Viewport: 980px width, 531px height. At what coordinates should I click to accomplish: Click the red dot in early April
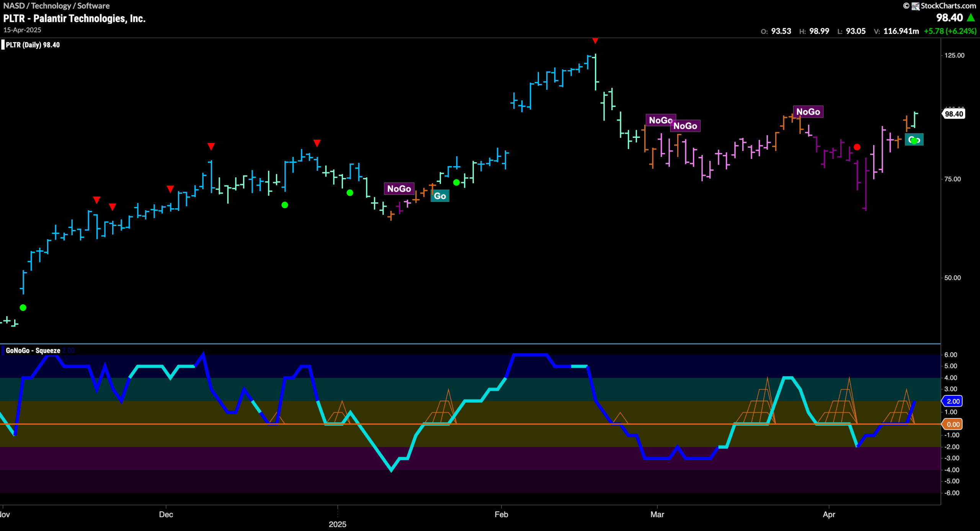point(857,147)
